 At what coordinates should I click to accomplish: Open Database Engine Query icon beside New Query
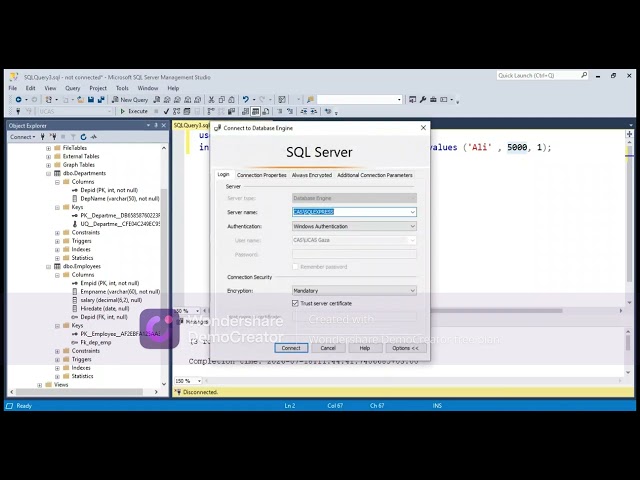coord(157,100)
